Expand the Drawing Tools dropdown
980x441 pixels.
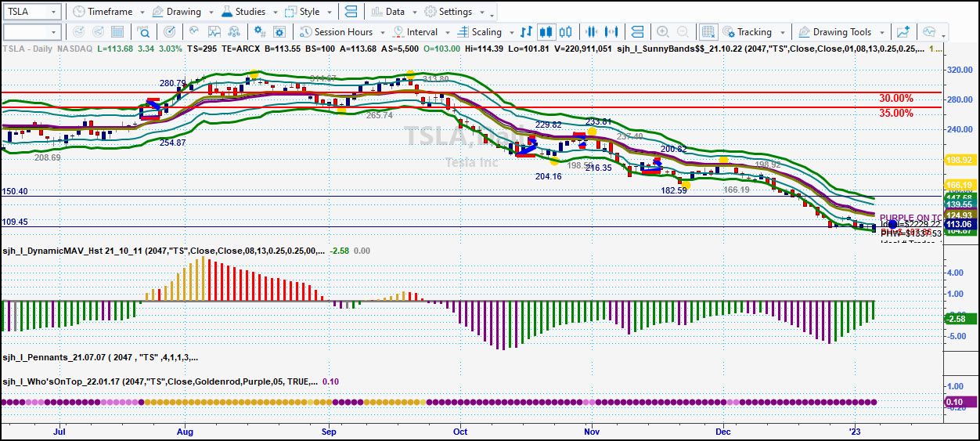[881, 33]
